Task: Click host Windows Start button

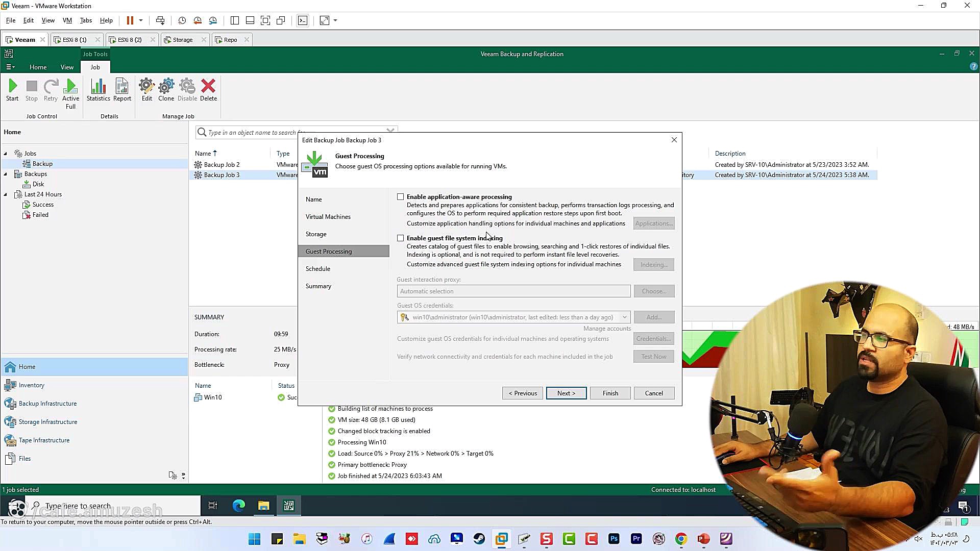Action: pos(254,539)
